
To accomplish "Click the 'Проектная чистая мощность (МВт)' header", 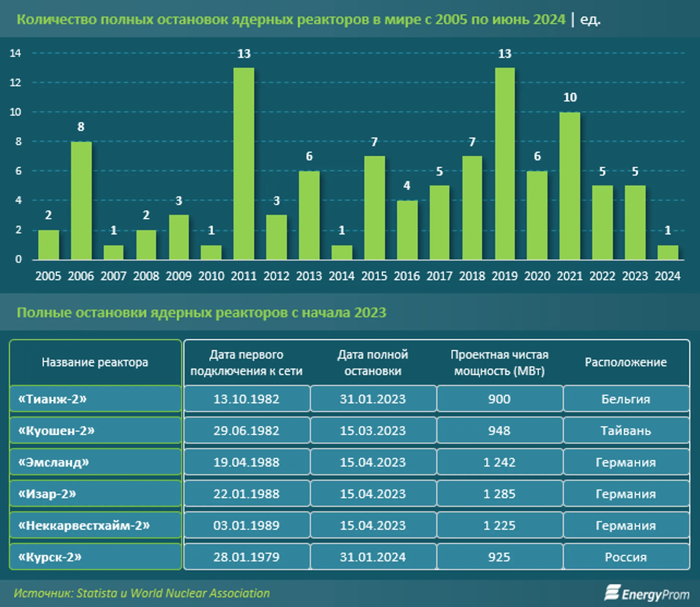I will point(499,362).
